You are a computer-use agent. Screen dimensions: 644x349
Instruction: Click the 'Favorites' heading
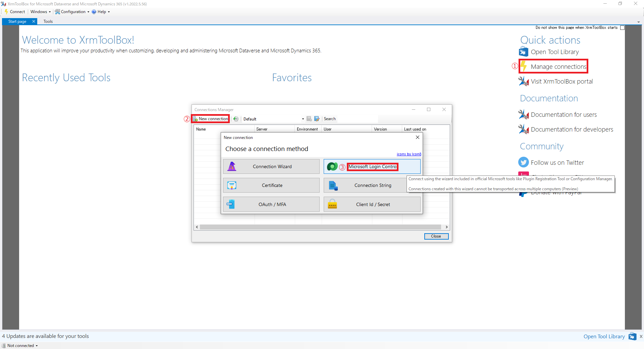[x=292, y=78]
